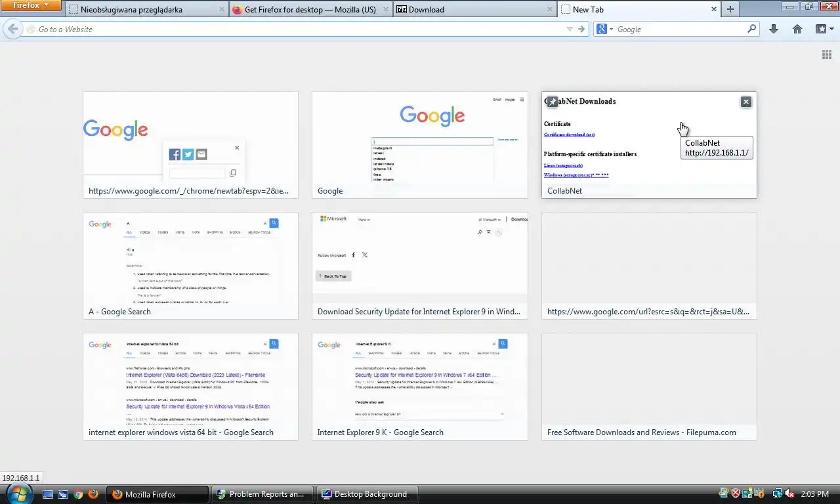The width and height of the screenshot is (840, 504).
Task: Remove the CollabNet tile with its X button
Action: [x=745, y=102]
